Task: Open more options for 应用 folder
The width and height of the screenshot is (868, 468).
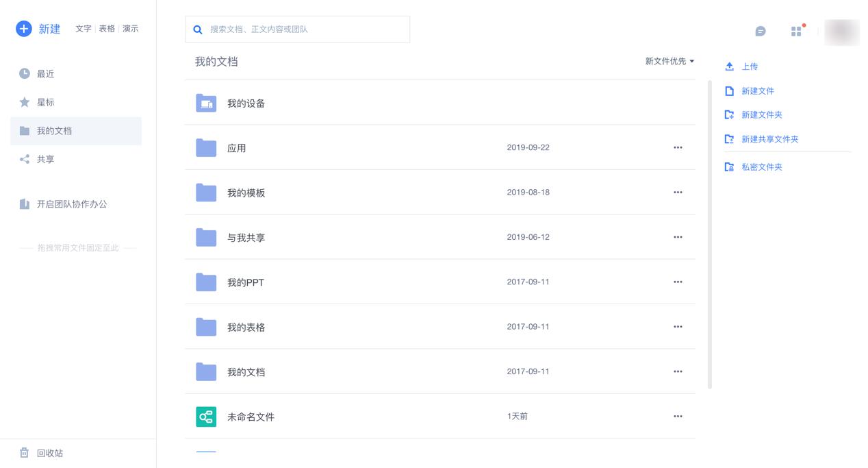Action: (x=678, y=147)
